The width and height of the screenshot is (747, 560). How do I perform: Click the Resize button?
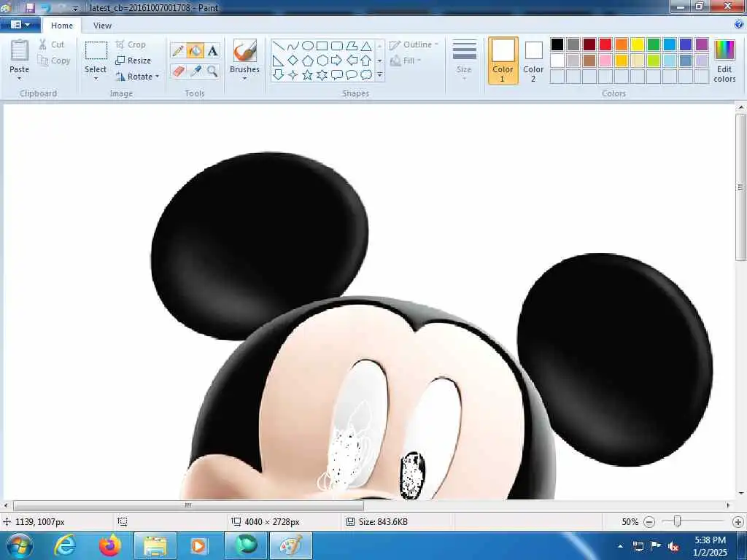tap(133, 61)
